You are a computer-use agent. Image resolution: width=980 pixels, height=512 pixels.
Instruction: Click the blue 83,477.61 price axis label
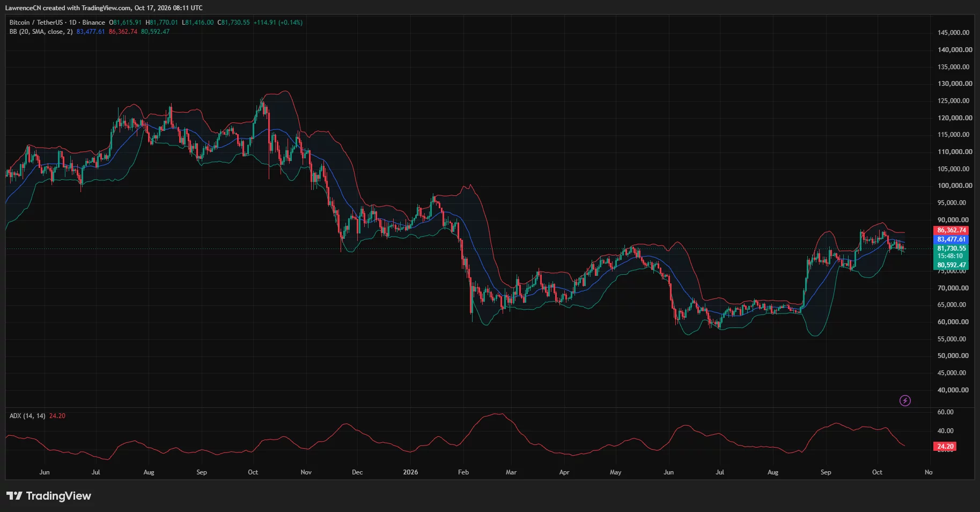coord(951,239)
